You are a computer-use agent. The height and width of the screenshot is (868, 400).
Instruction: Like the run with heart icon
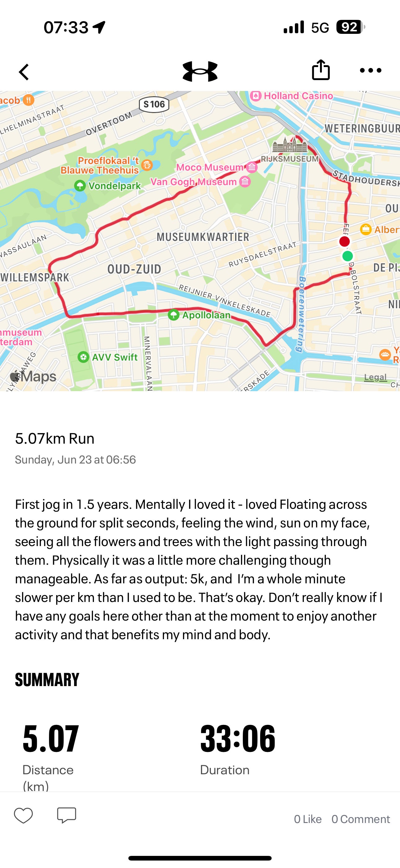click(23, 816)
